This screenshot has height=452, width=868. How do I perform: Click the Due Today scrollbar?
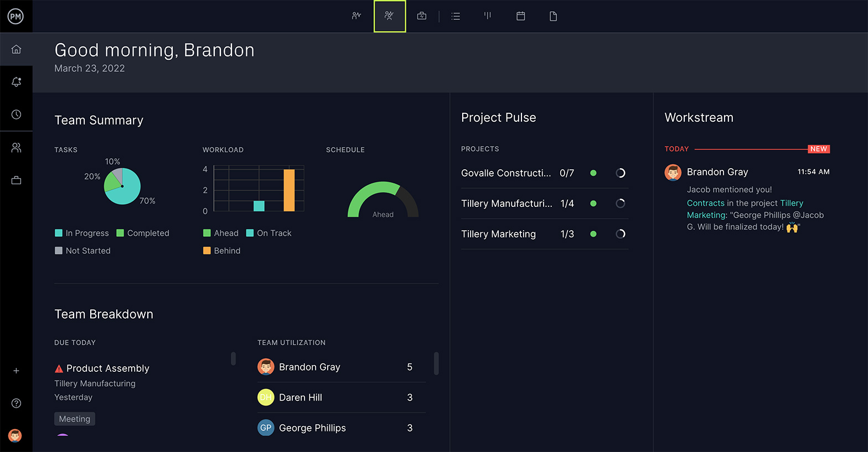[233, 359]
